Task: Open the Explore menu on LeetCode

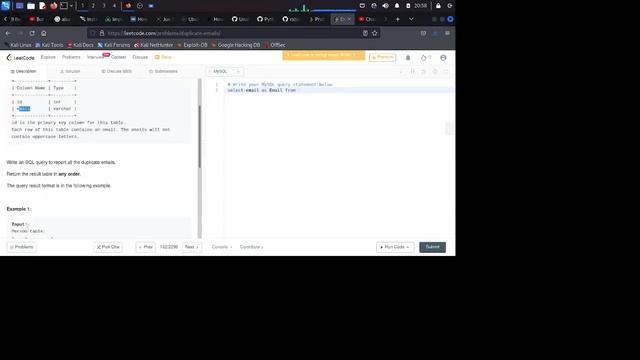Action: pos(48,57)
